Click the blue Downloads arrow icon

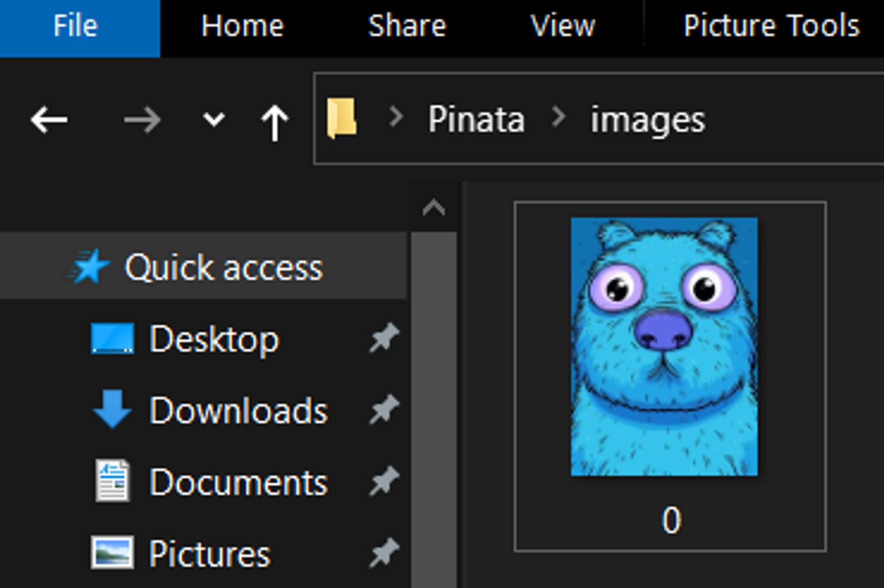pyautogui.click(x=112, y=409)
